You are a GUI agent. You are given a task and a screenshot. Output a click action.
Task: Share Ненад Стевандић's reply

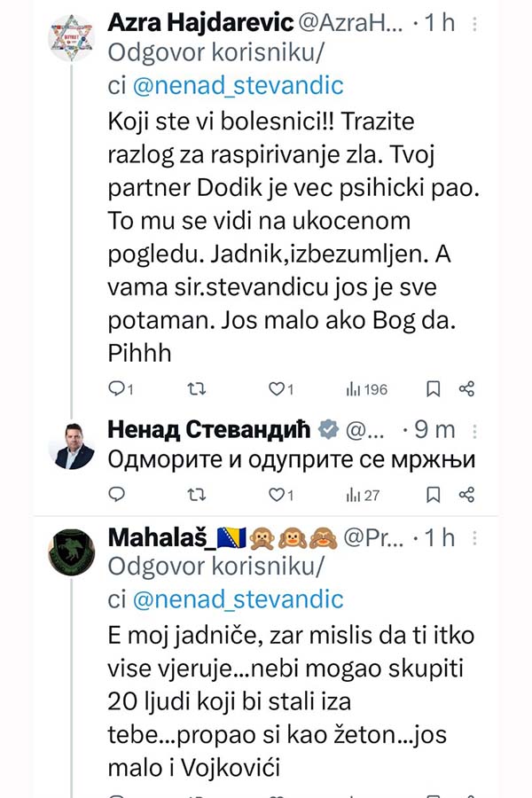[x=466, y=494]
